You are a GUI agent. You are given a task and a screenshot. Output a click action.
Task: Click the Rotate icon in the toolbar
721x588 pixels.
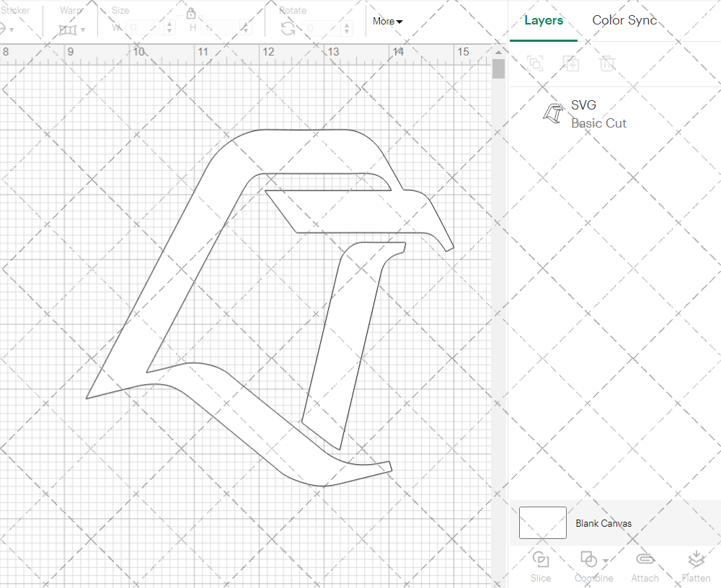(x=288, y=28)
